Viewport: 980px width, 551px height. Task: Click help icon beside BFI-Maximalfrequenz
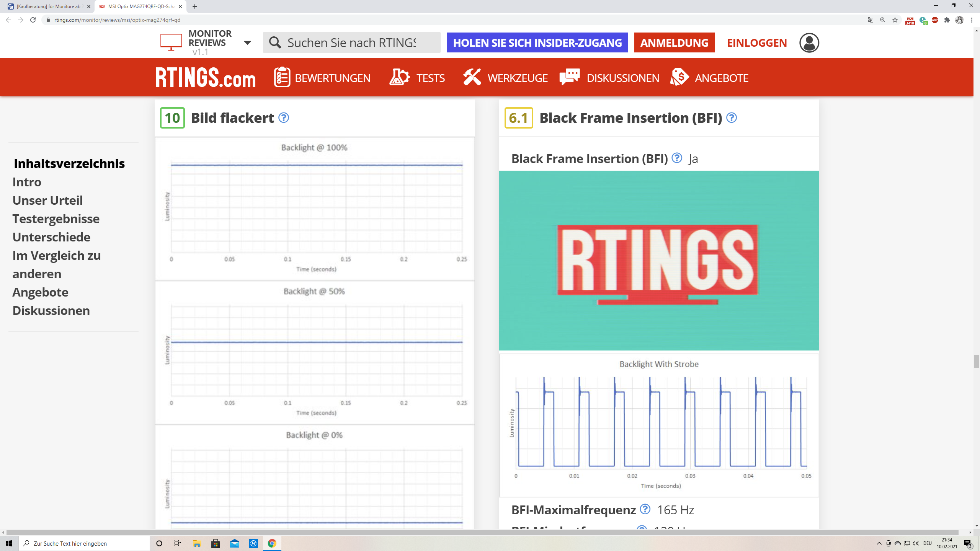click(x=645, y=509)
